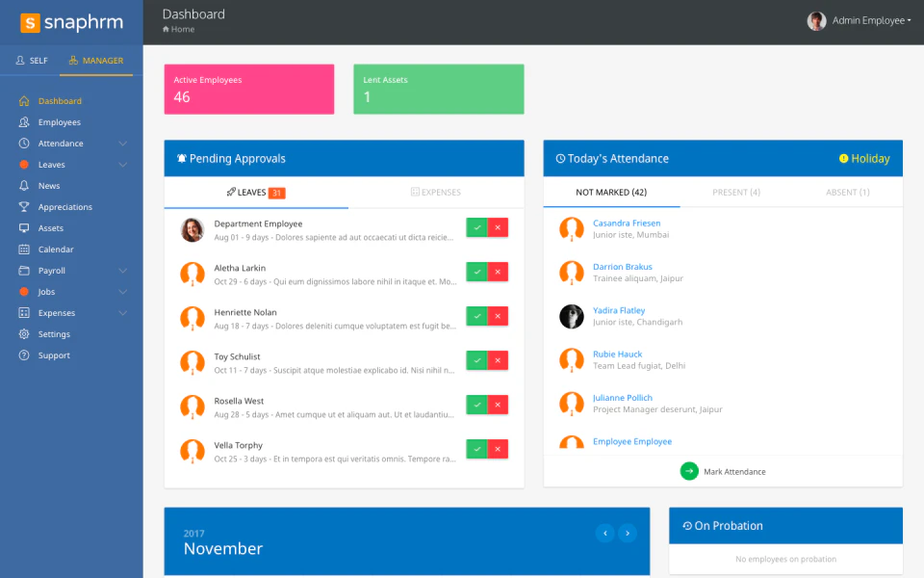Open the PRESENT (4) attendance tab
Image resolution: width=924 pixels, height=578 pixels.
736,192
